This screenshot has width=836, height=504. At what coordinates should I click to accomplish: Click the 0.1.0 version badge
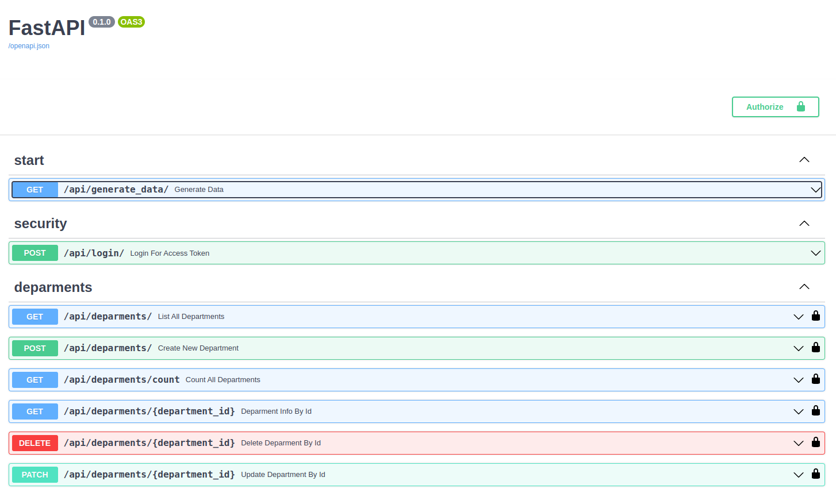coord(102,22)
